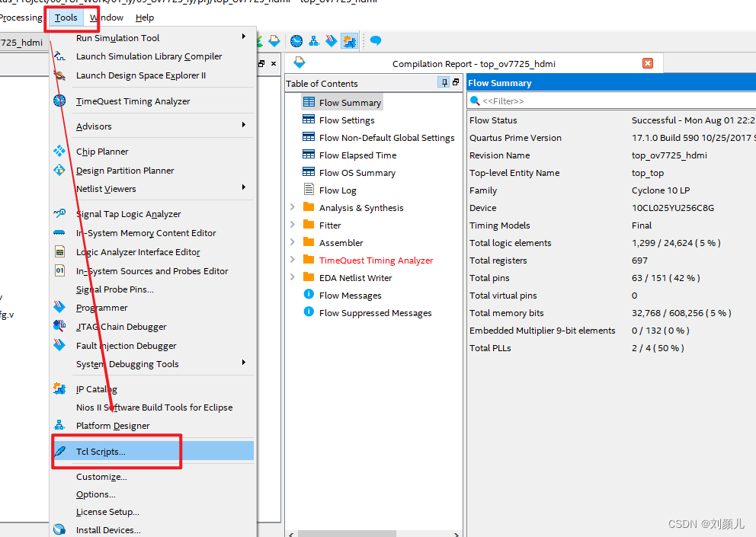The image size is (756, 537).
Task: Click the IP Catalog icon in Tools menu
Action: (59, 388)
